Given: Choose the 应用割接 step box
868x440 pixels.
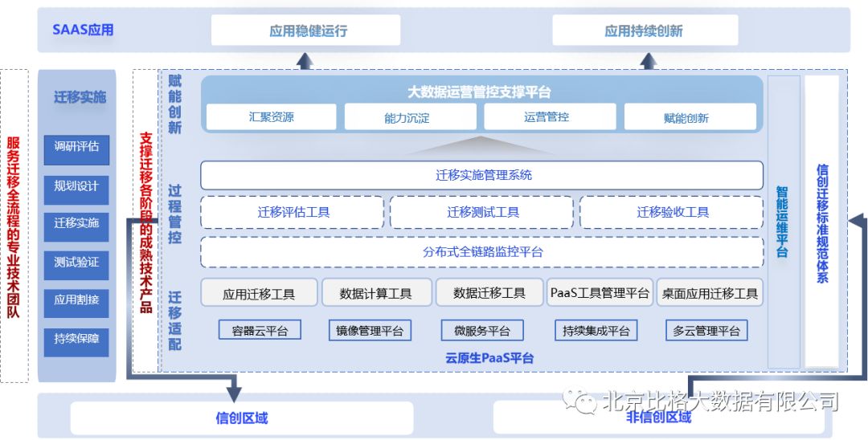Looking at the screenshot, I should [76, 304].
